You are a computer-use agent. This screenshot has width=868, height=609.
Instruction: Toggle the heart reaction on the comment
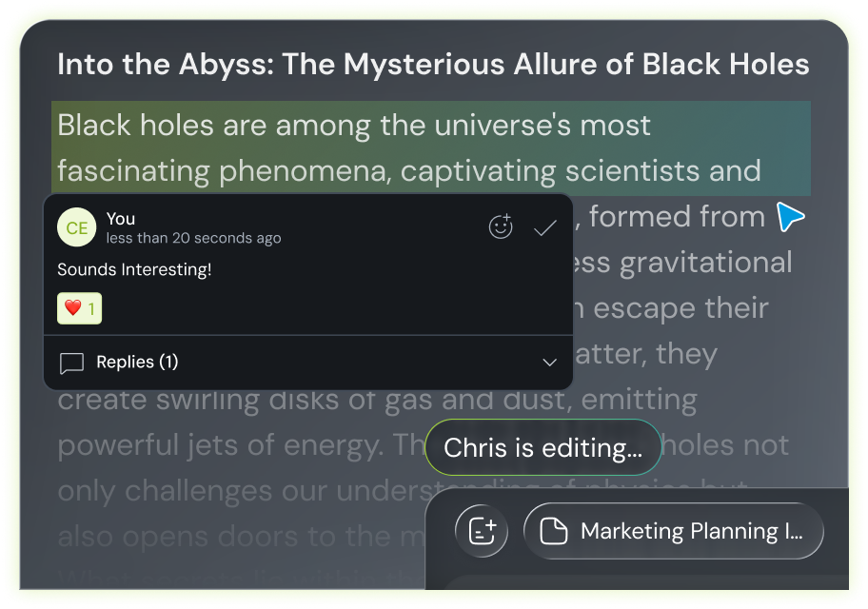point(79,308)
